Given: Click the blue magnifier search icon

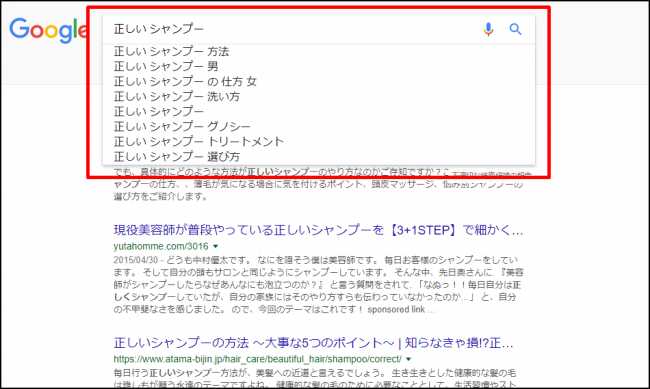Looking at the screenshot, I should [x=515, y=29].
